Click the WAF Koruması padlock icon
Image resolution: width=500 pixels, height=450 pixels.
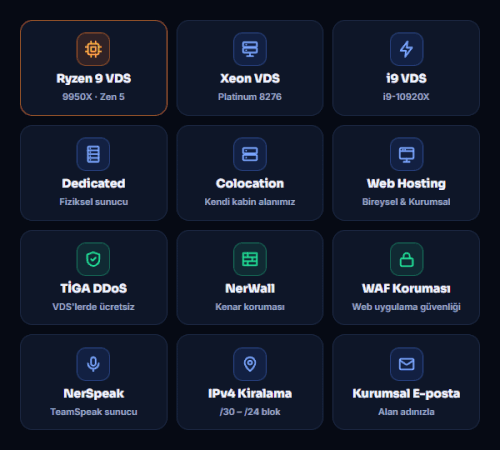[x=406, y=259]
